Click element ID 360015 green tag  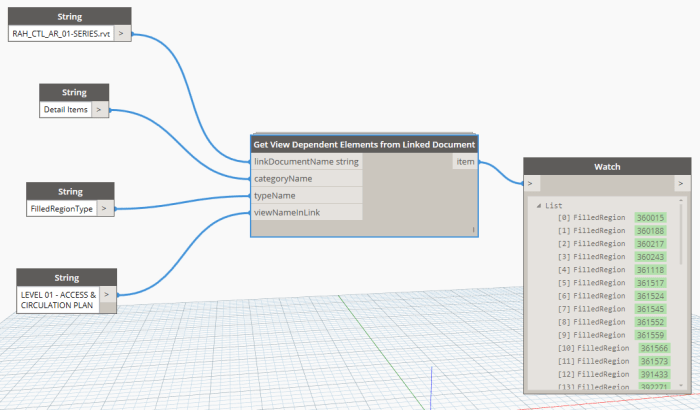point(649,217)
